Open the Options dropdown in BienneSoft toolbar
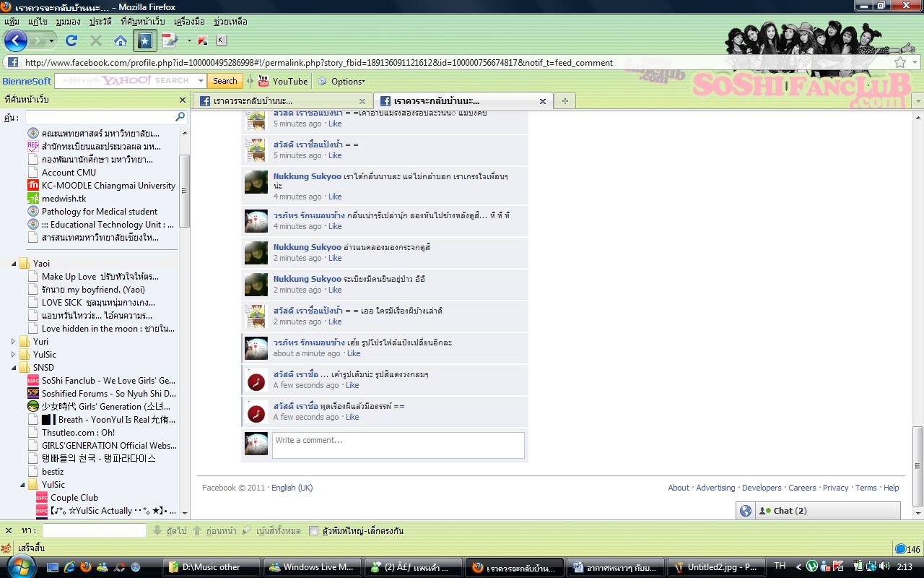 (341, 81)
